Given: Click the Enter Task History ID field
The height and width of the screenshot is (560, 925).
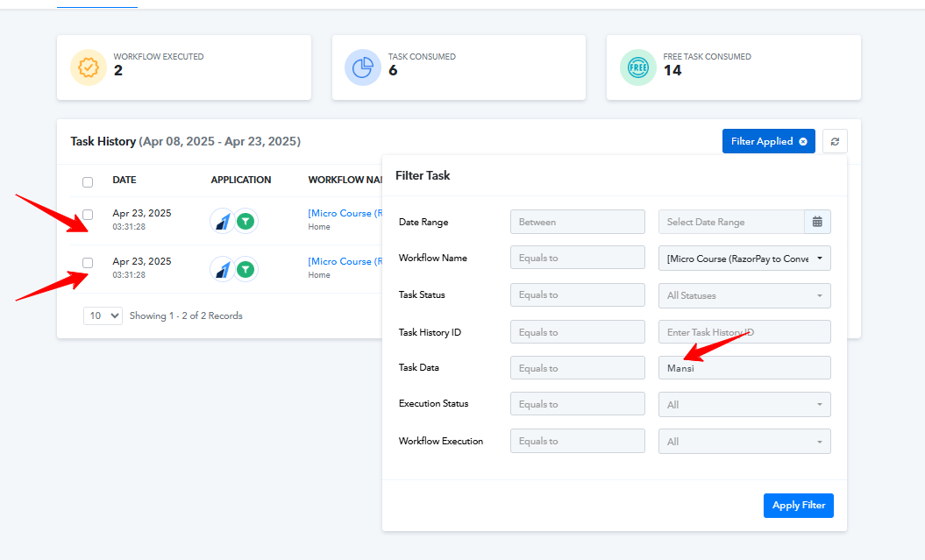Looking at the screenshot, I should tap(744, 332).
